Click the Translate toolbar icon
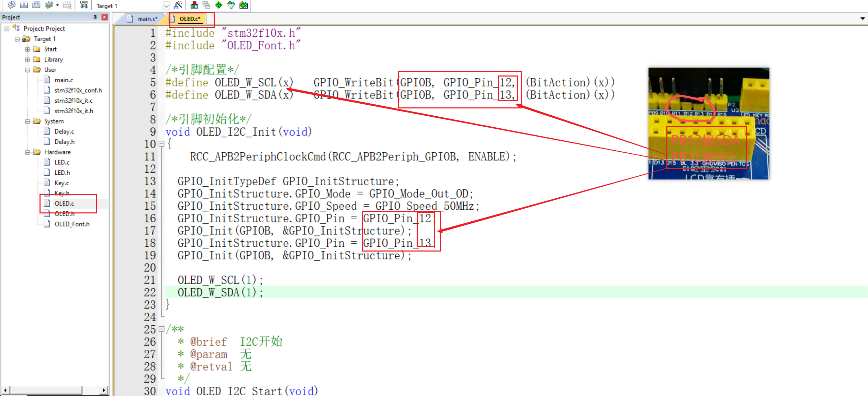Image resolution: width=868 pixels, height=396 pixels. tap(11, 5)
